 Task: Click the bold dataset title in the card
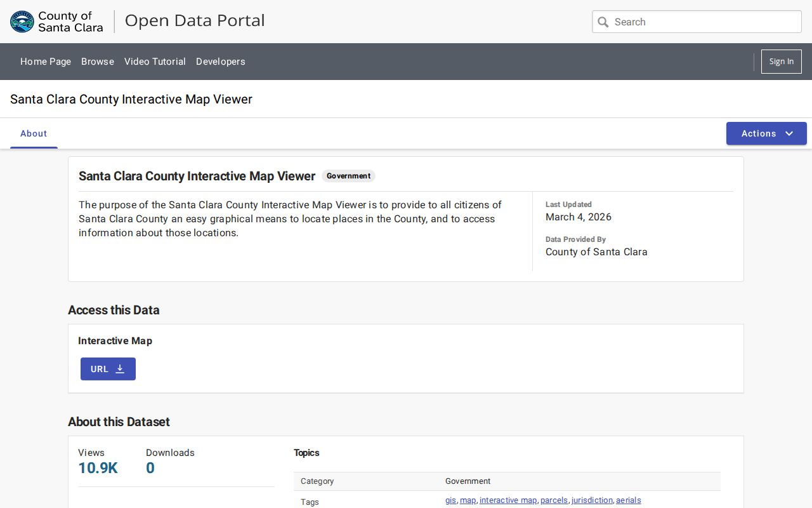pos(197,176)
